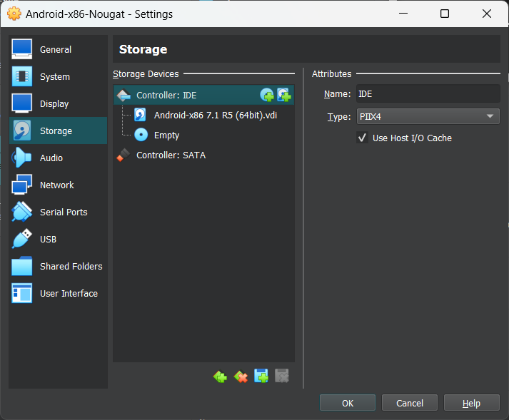Click the Storage page heading
This screenshot has width=509, height=420.
point(143,49)
